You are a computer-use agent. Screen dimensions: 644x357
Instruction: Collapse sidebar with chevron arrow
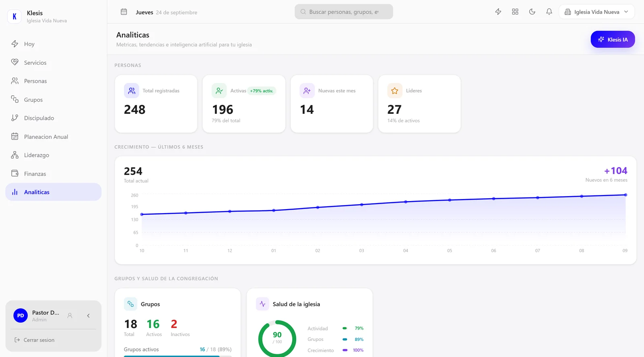tap(88, 316)
